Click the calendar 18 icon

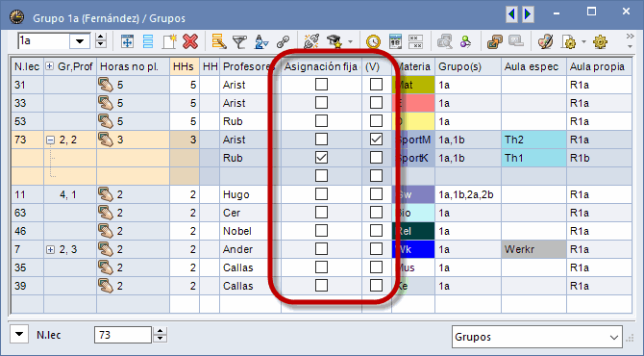point(395,41)
